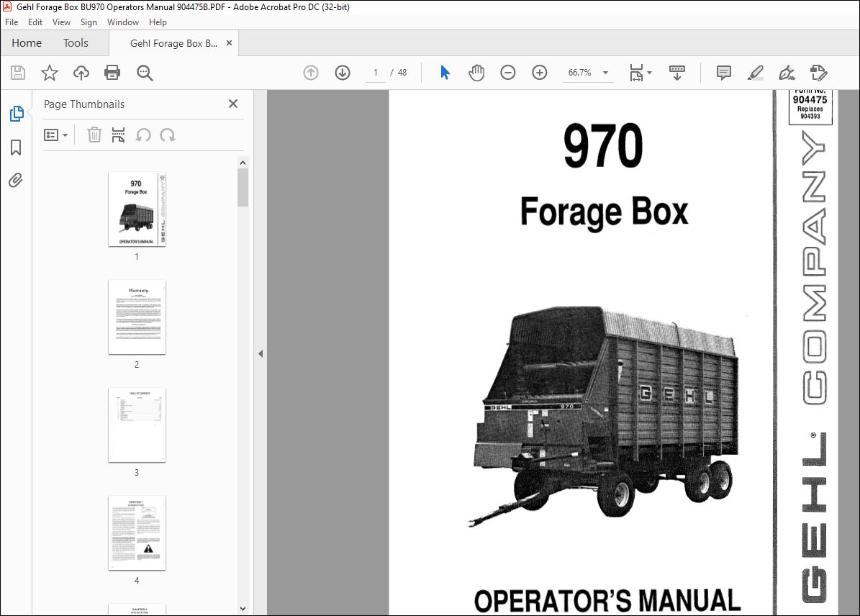This screenshot has width=860, height=616.
Task: Open the File menu
Action: pyautogui.click(x=12, y=22)
